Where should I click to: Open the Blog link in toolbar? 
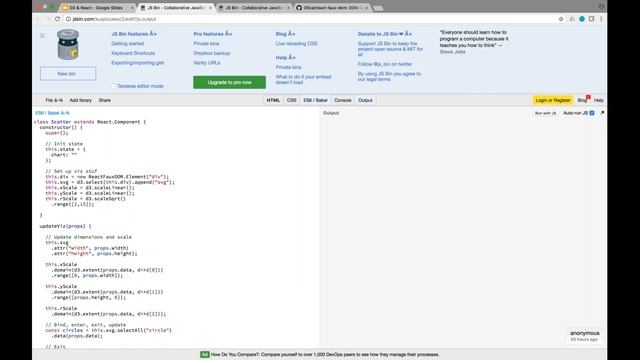coord(582,100)
